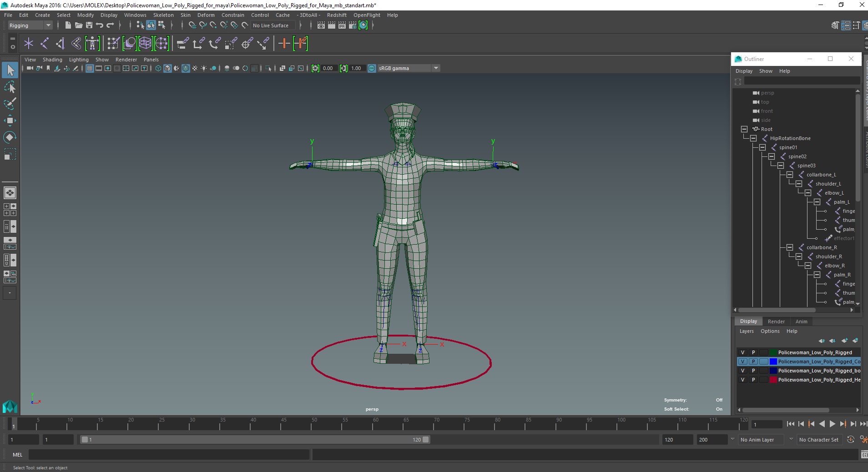Viewport: 868px width, 472px height.
Task: Open the Skeleton menu
Action: click(x=163, y=15)
